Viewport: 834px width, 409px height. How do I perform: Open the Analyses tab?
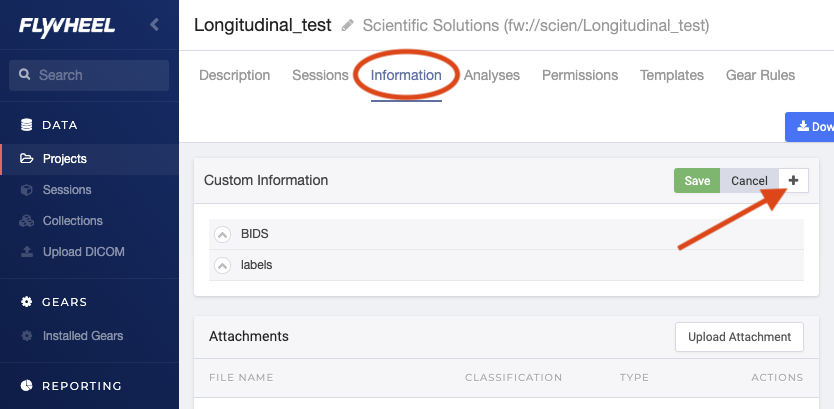[491, 76]
